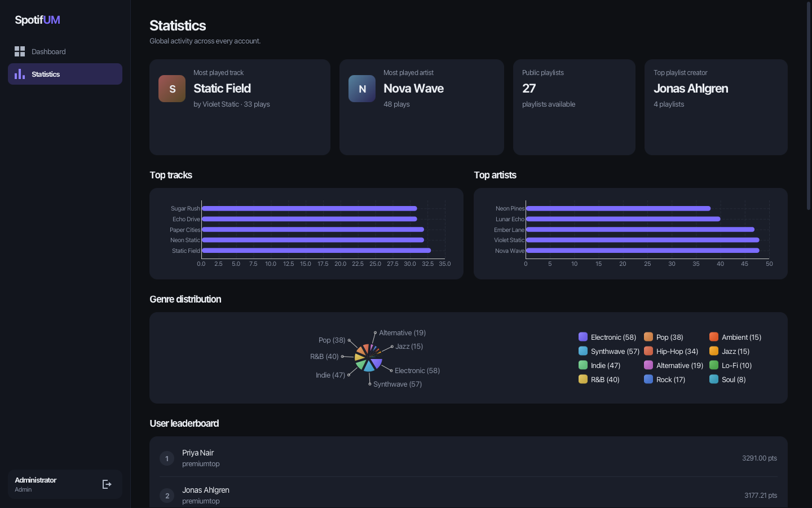Click the Nova Wave 'N' avatar

[x=362, y=89]
